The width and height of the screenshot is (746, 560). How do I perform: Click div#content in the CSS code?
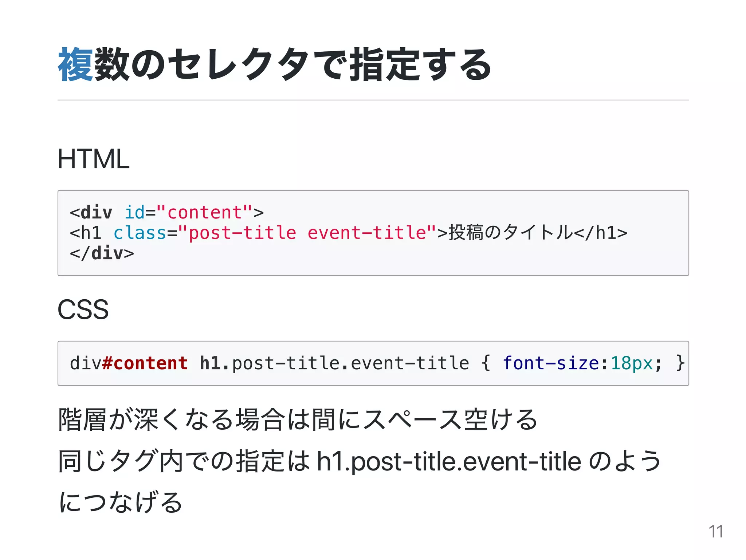129,363
